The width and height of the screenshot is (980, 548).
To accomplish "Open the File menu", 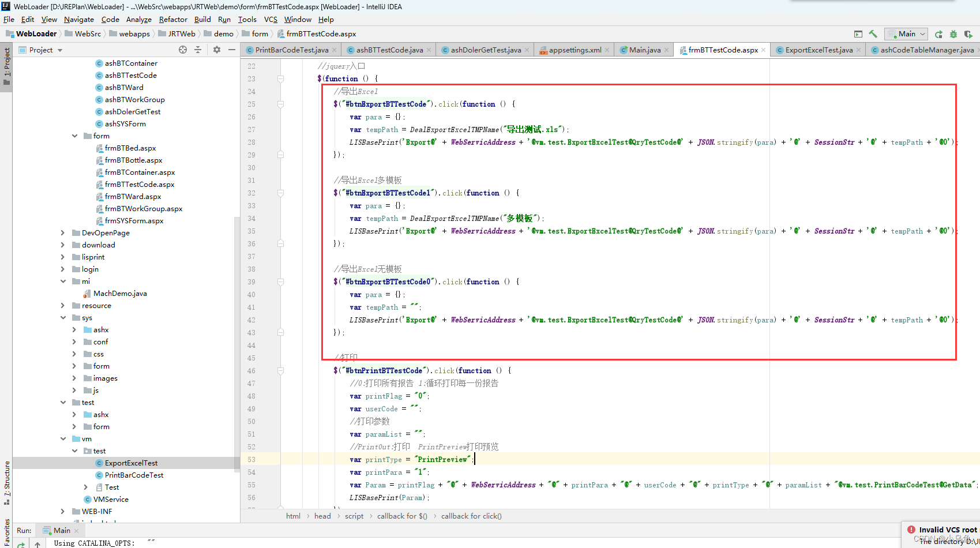I will tap(9, 19).
